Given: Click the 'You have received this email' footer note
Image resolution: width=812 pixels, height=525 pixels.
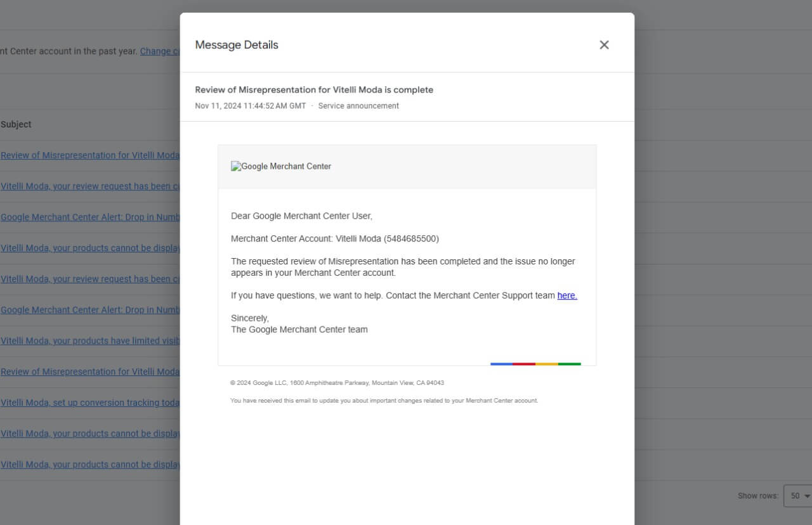Looking at the screenshot, I should click(384, 401).
